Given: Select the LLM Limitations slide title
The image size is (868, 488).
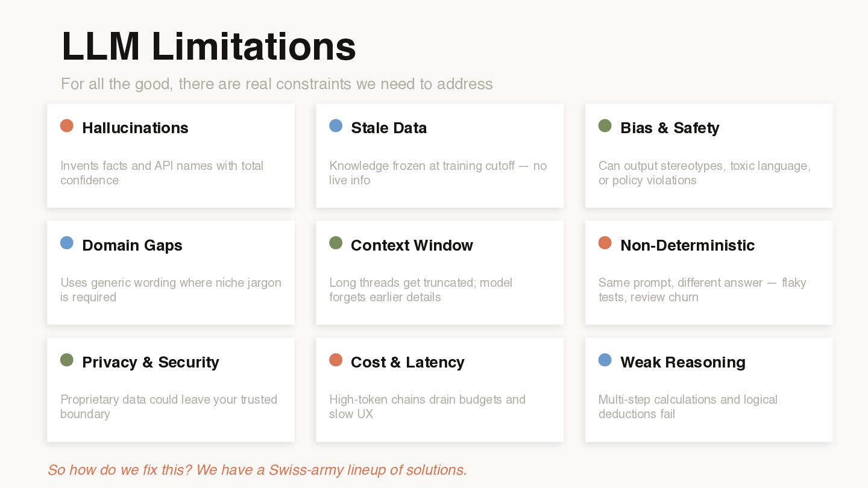Looking at the screenshot, I should [209, 46].
